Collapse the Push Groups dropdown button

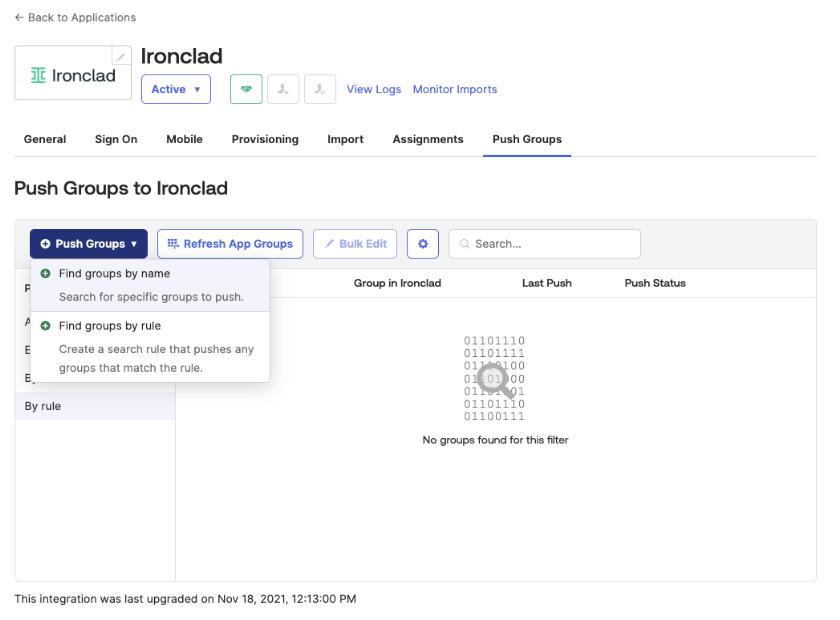89,244
